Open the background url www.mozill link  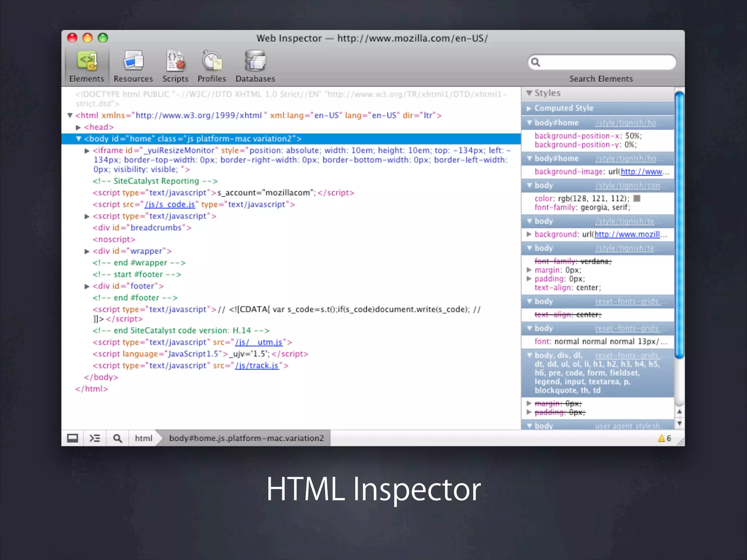pos(627,234)
